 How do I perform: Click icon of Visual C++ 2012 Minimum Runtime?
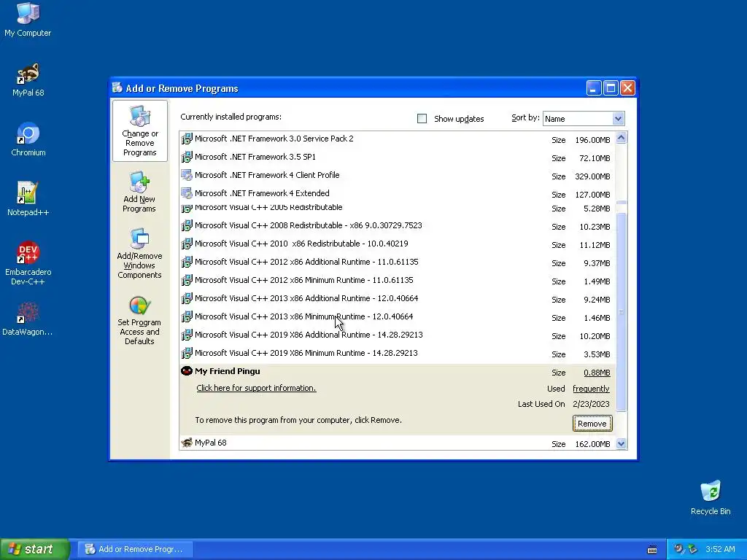pyautogui.click(x=187, y=281)
